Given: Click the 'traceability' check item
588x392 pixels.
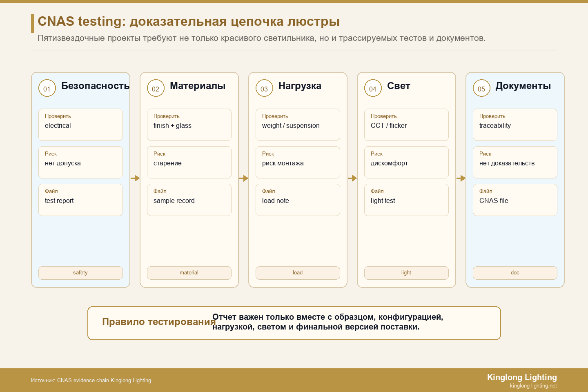Looking at the screenshot, I should tap(515, 125).
